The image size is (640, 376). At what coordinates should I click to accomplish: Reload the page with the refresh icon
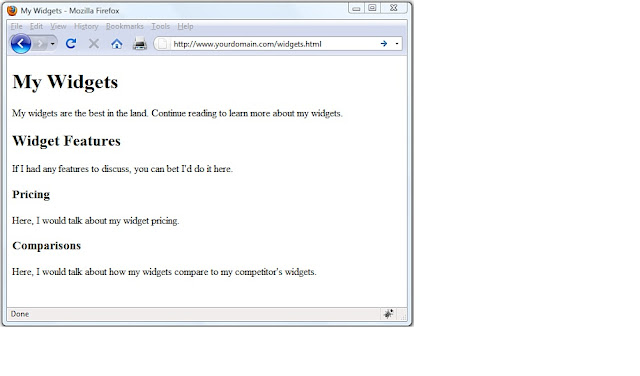tap(71, 43)
